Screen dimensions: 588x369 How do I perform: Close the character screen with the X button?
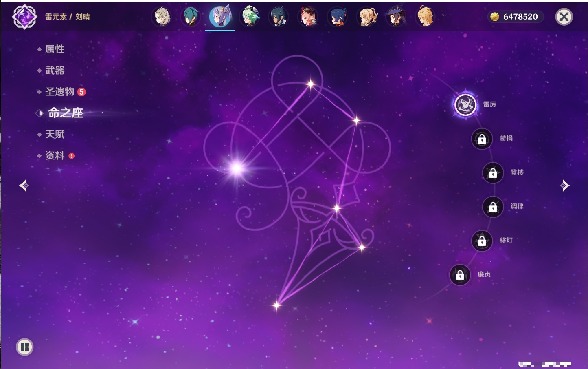point(564,17)
